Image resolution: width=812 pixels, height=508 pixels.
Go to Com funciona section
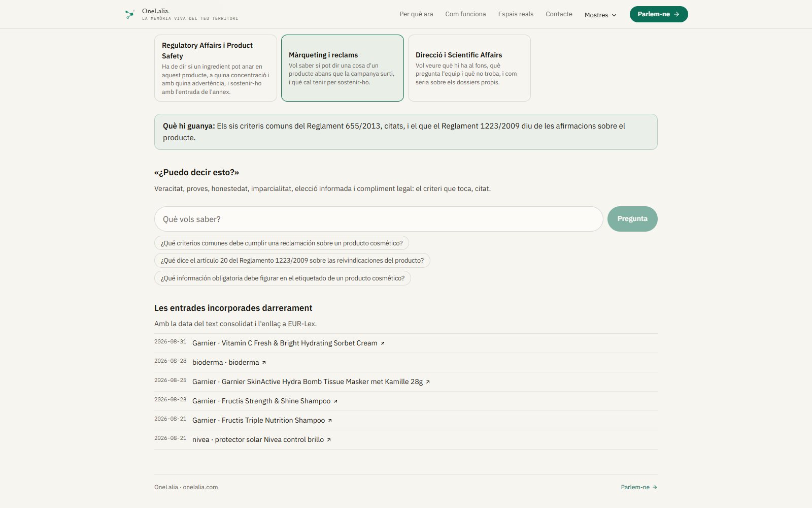click(x=465, y=14)
